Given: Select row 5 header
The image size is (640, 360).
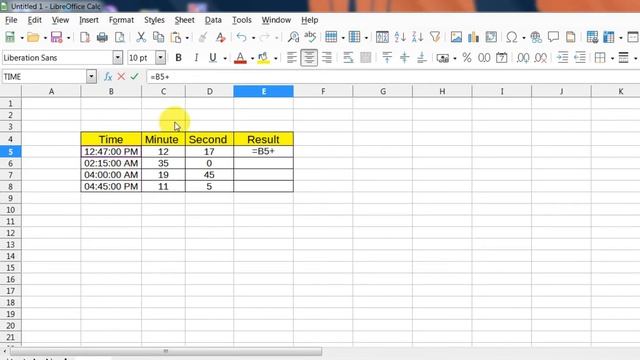Looking at the screenshot, I should tap(11, 152).
